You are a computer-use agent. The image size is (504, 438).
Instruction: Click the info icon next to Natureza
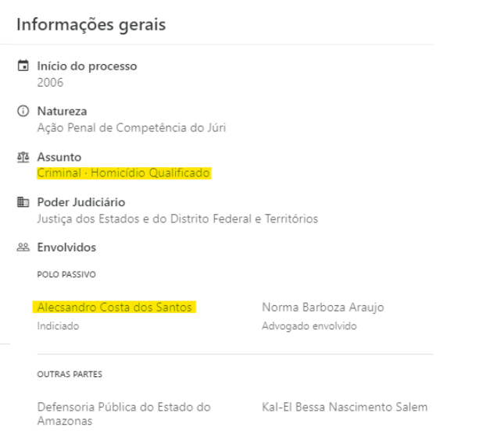[x=23, y=111]
